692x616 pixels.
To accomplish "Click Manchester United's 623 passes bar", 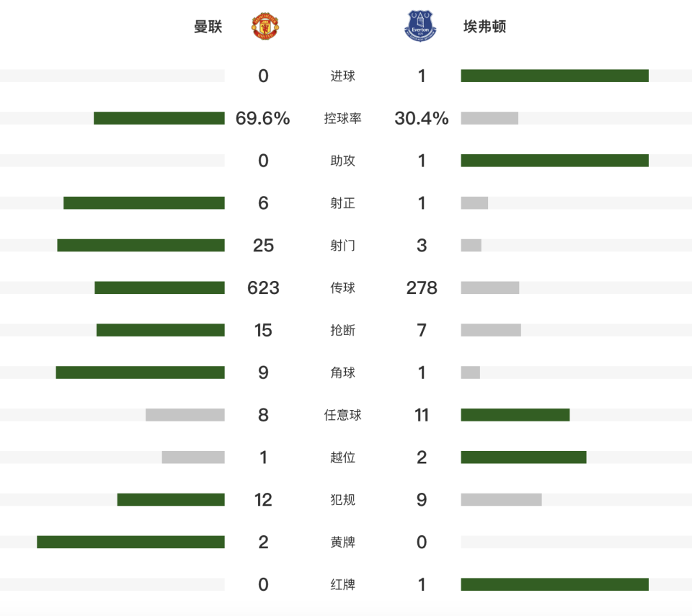I will click(x=159, y=287).
